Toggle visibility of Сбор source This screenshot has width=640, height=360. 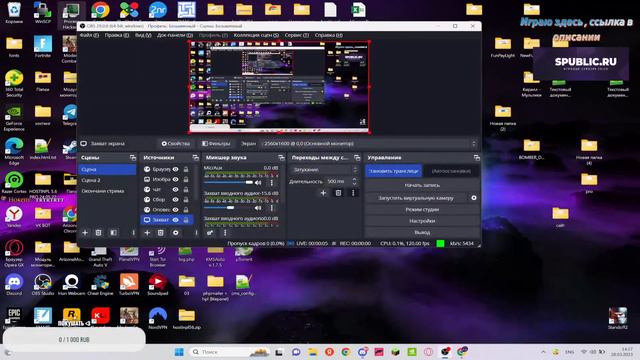176,200
